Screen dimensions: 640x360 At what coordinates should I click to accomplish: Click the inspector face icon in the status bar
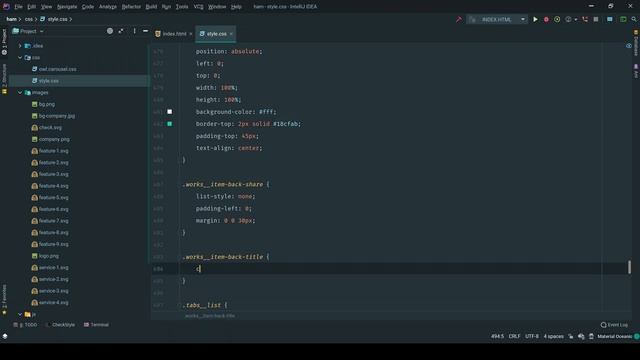coord(581,336)
